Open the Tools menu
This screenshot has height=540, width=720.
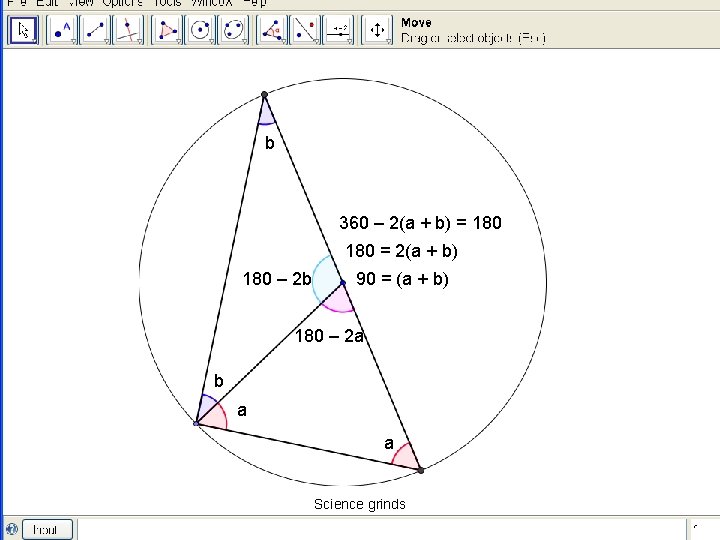tap(168, 3)
